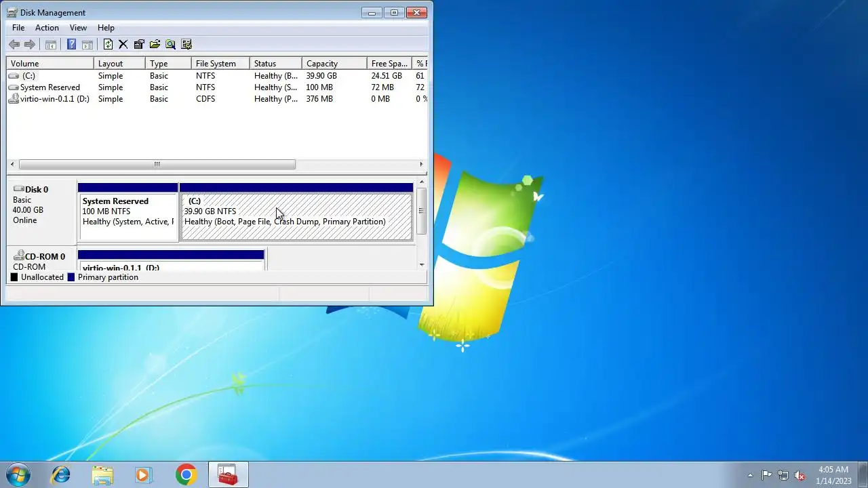Refresh the disk list using the Refresh icon
This screenshot has width=868, height=488.
tap(108, 45)
